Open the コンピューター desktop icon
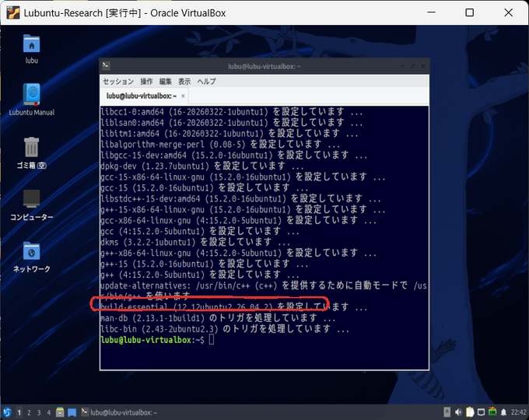This screenshot has width=529, height=420. pos(31,205)
